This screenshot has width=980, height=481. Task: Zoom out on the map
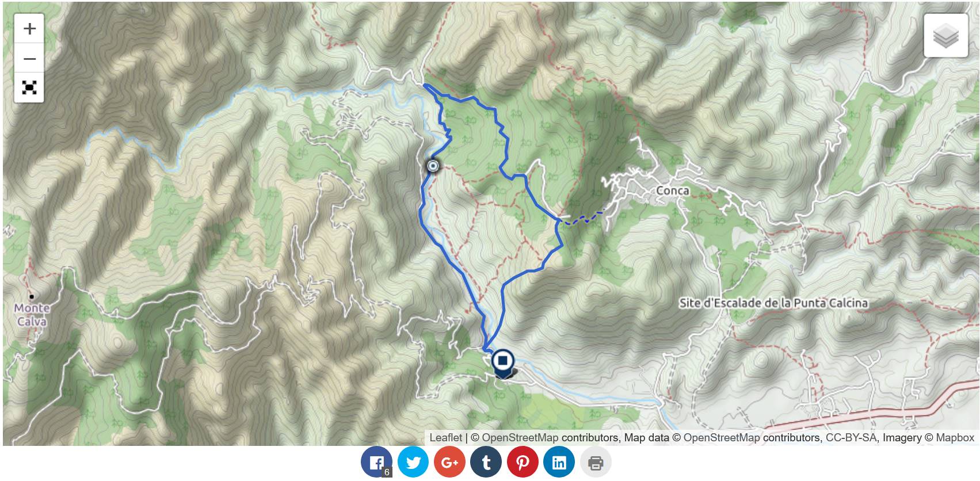click(x=29, y=58)
